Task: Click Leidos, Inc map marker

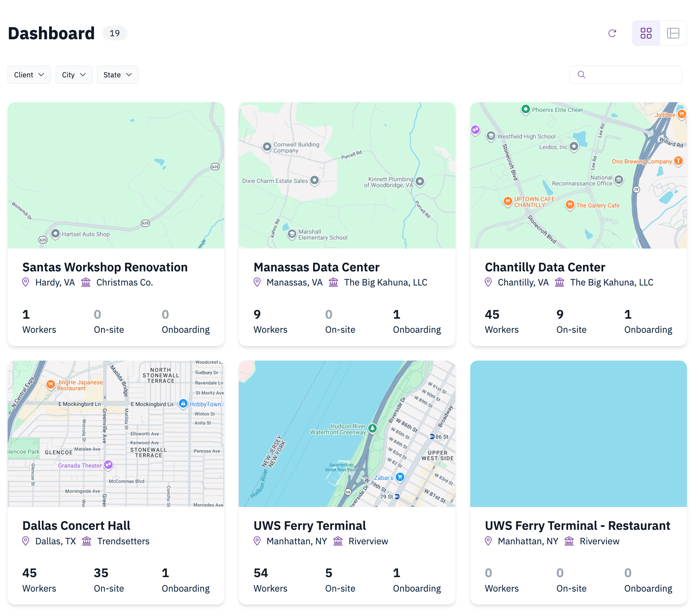Action: click(x=574, y=146)
